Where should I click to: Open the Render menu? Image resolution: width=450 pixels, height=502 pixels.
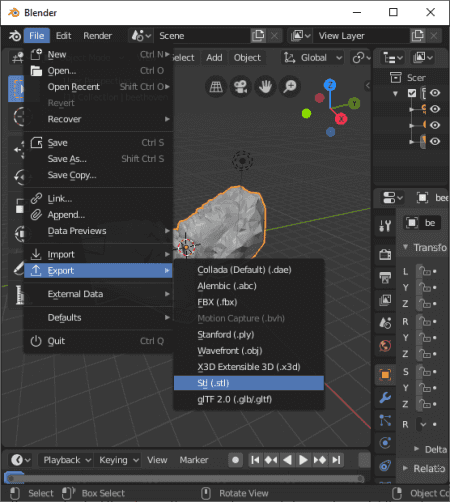pos(98,36)
